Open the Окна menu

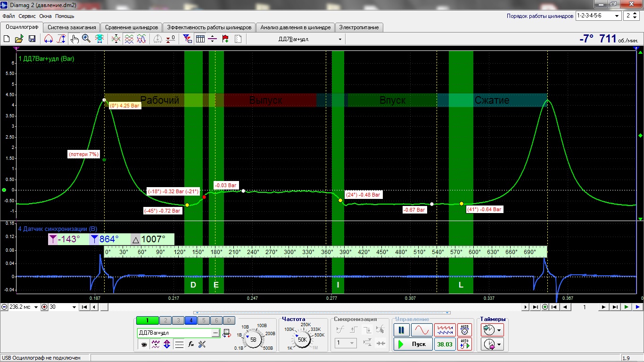pos(45,16)
